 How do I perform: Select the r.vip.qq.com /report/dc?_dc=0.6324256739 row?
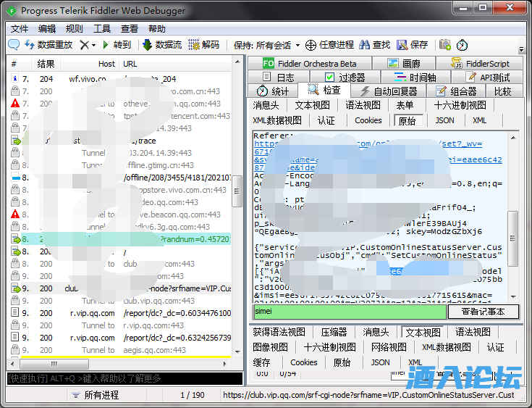point(120,338)
